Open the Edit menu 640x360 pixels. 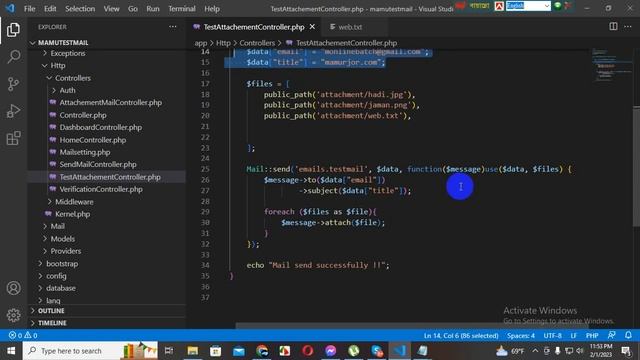(x=50, y=9)
